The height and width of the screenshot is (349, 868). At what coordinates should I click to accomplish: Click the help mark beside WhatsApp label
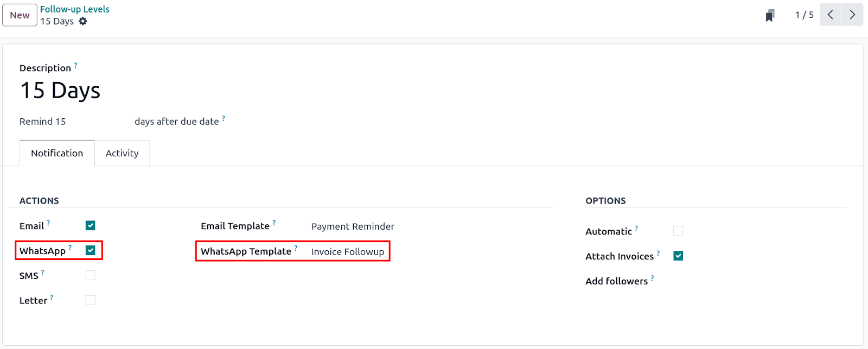pos(70,248)
